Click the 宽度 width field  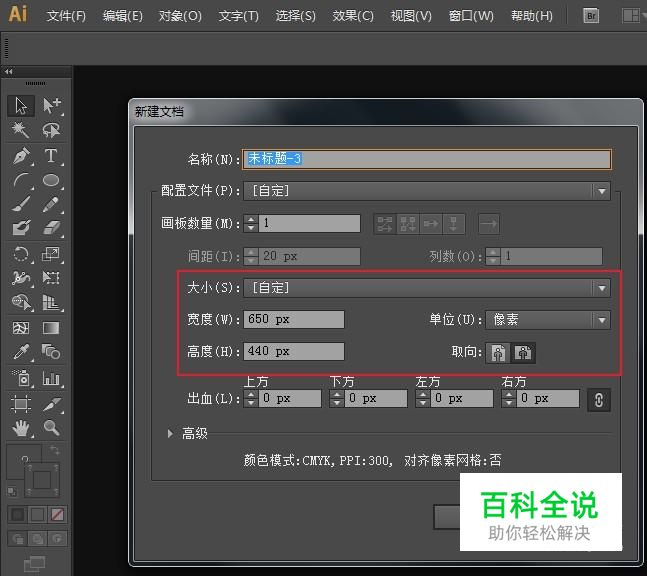coord(294,319)
